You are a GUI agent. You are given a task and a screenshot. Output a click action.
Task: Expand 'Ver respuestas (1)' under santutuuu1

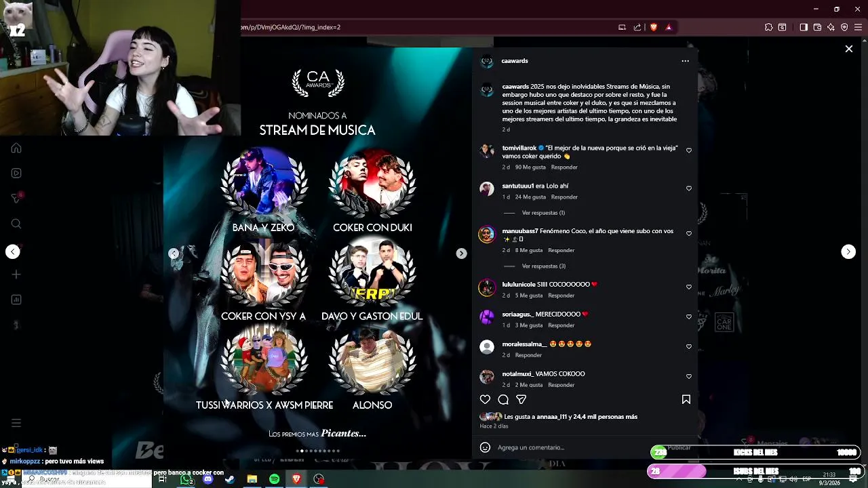click(x=543, y=213)
